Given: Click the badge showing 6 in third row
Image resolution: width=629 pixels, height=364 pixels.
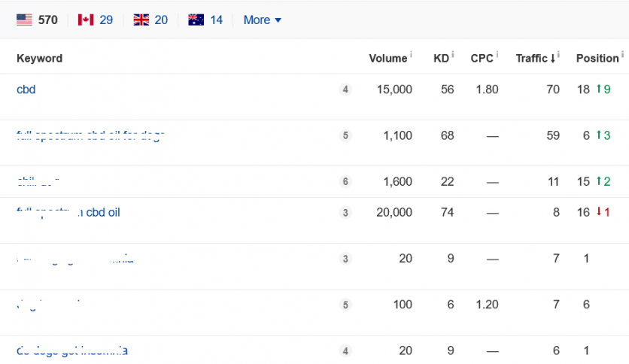Looking at the screenshot, I should click(345, 181).
